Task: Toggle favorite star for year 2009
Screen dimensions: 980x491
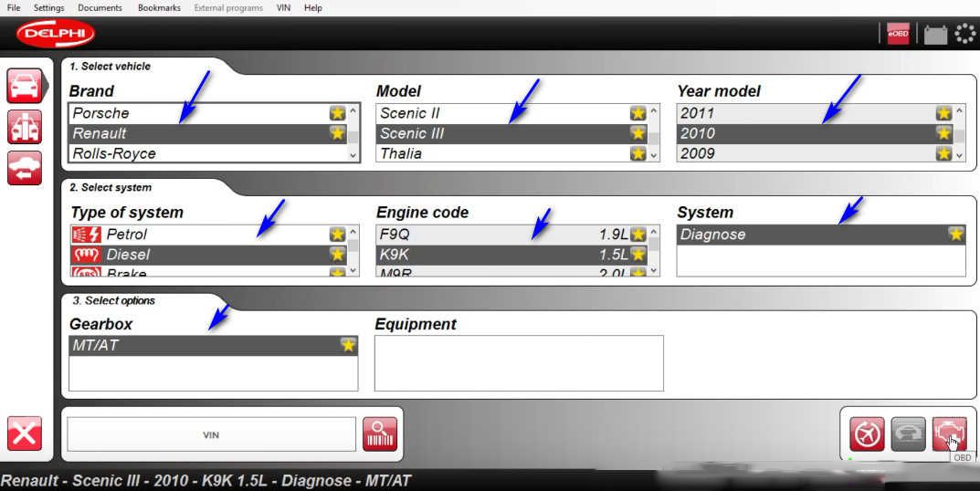Action: click(943, 153)
